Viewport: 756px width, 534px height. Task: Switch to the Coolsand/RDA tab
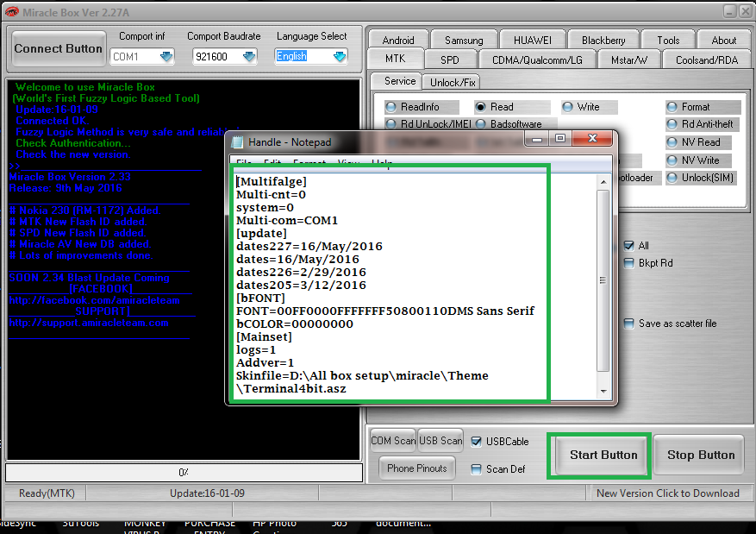point(707,60)
